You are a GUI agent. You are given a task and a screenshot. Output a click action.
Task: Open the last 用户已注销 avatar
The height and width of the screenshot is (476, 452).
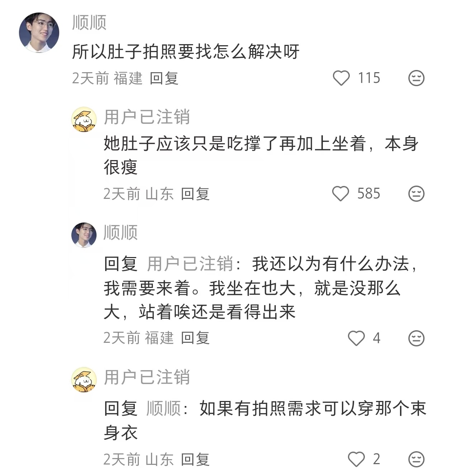[84, 379]
